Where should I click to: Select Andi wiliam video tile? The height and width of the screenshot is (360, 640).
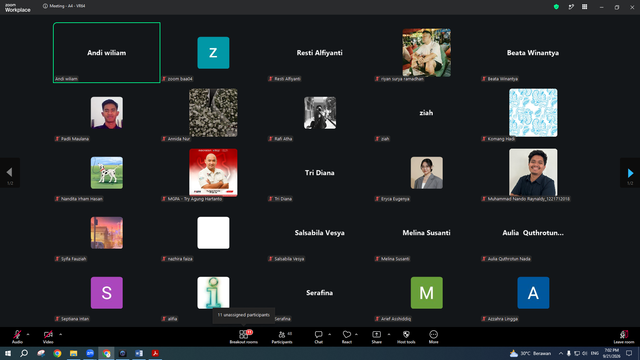pos(107,53)
